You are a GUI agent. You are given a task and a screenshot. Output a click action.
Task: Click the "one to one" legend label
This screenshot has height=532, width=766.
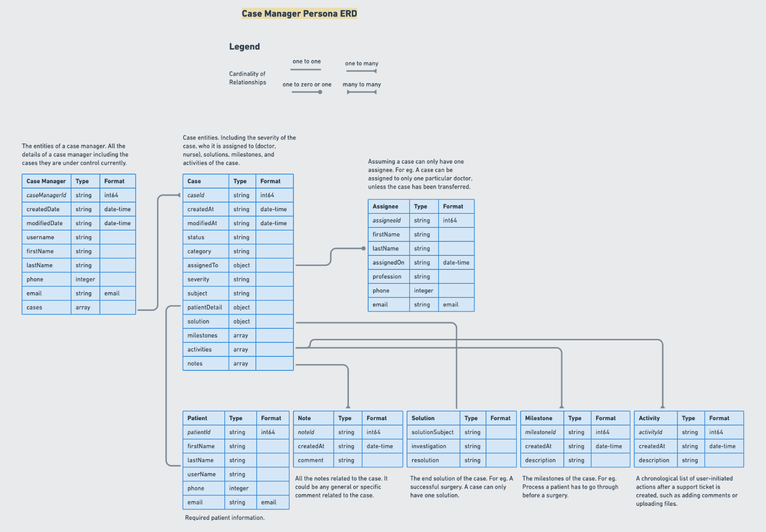point(306,61)
